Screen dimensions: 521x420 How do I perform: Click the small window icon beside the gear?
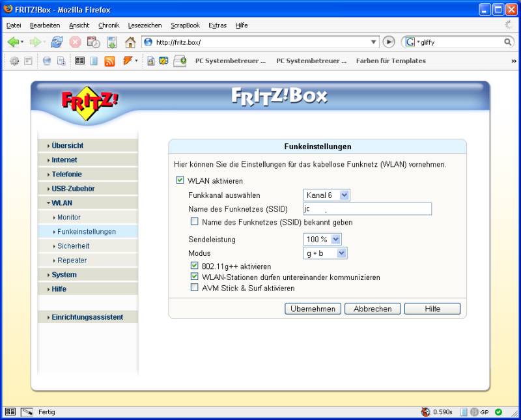tap(28, 61)
